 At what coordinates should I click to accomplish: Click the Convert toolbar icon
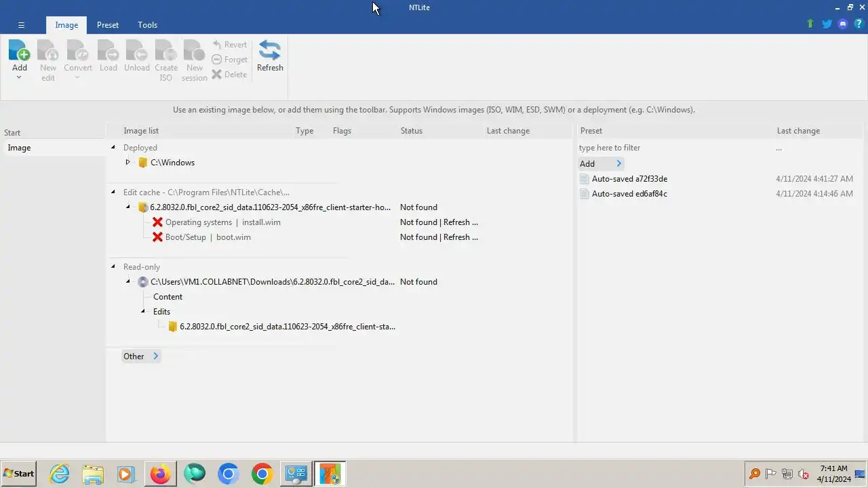coord(78,50)
